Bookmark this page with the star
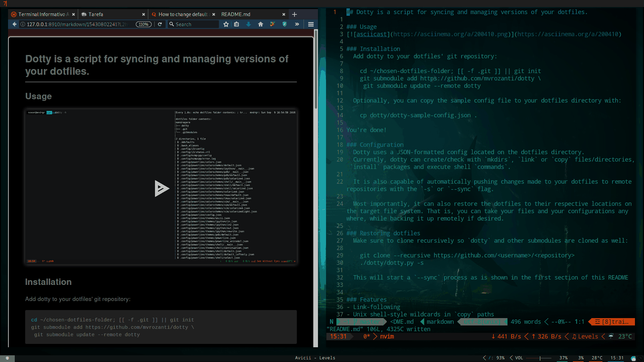 pos(226,24)
